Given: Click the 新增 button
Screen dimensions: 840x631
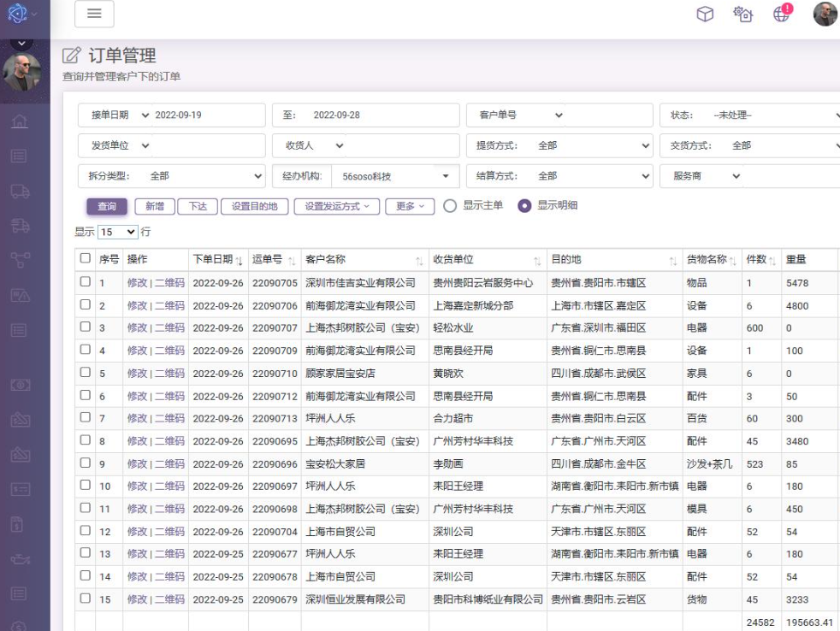Looking at the screenshot, I should coord(155,207).
